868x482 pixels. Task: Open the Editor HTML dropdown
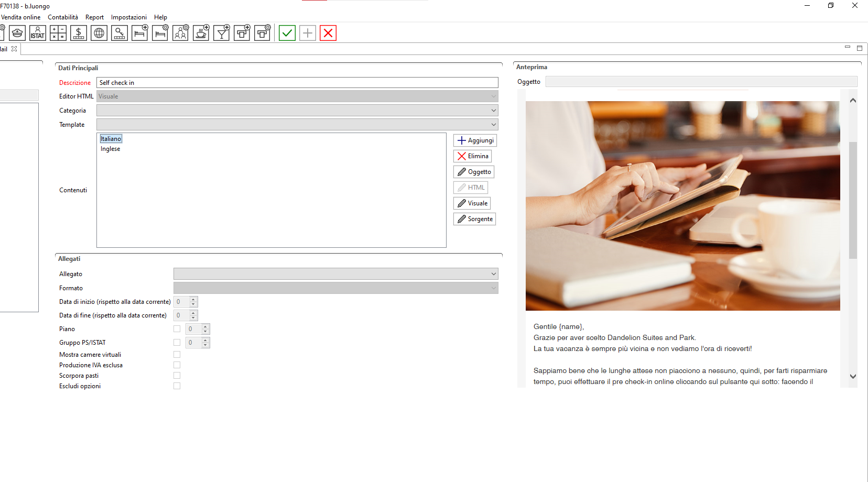click(x=297, y=96)
